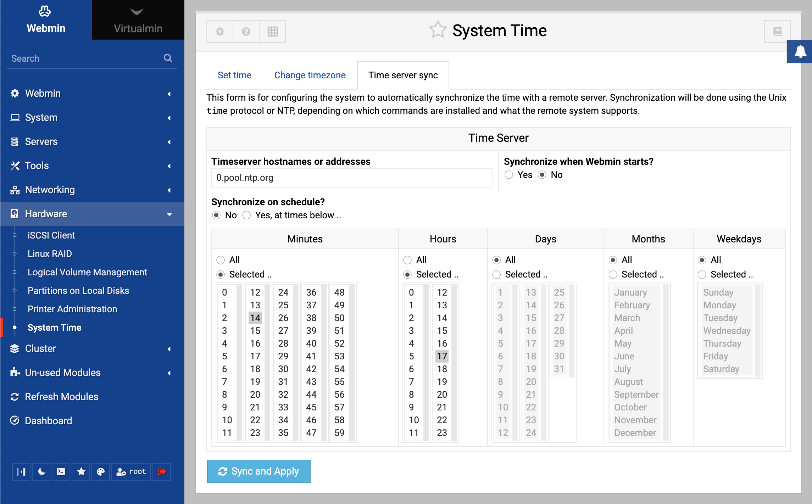This screenshot has width=812, height=504.
Task: Click the Sync and Apply button
Action: tap(259, 471)
